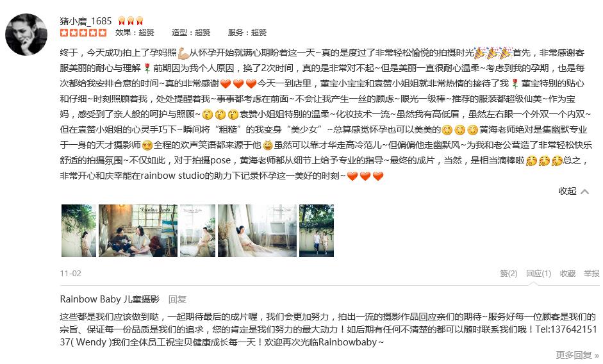
Task: Click the five-star rating icons
Action: (83, 33)
